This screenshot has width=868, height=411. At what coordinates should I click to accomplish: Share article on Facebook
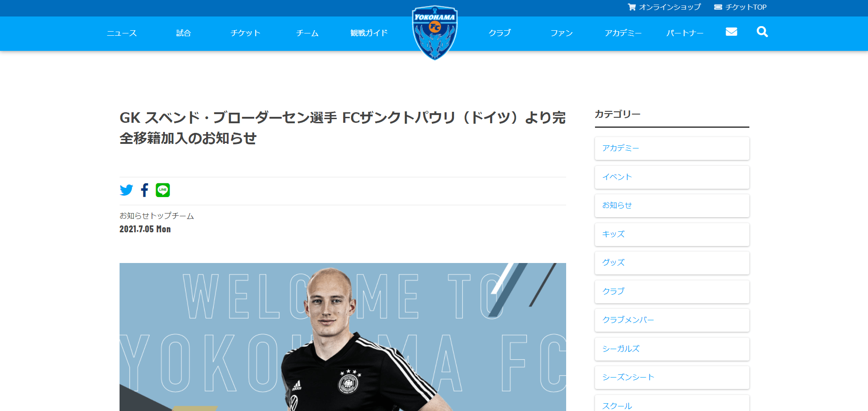point(145,190)
